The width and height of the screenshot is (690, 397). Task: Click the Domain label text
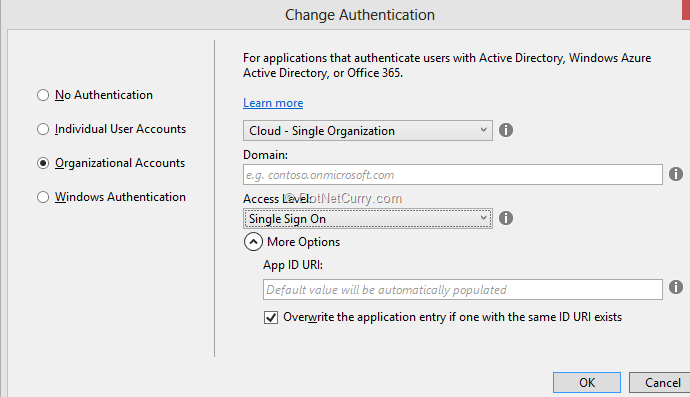pos(265,155)
